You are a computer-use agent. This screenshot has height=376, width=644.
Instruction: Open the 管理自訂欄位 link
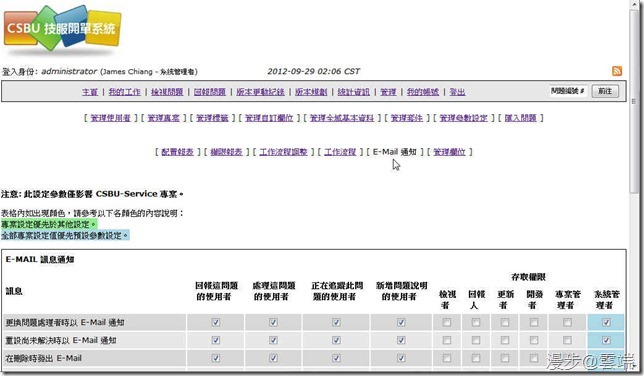[269, 118]
